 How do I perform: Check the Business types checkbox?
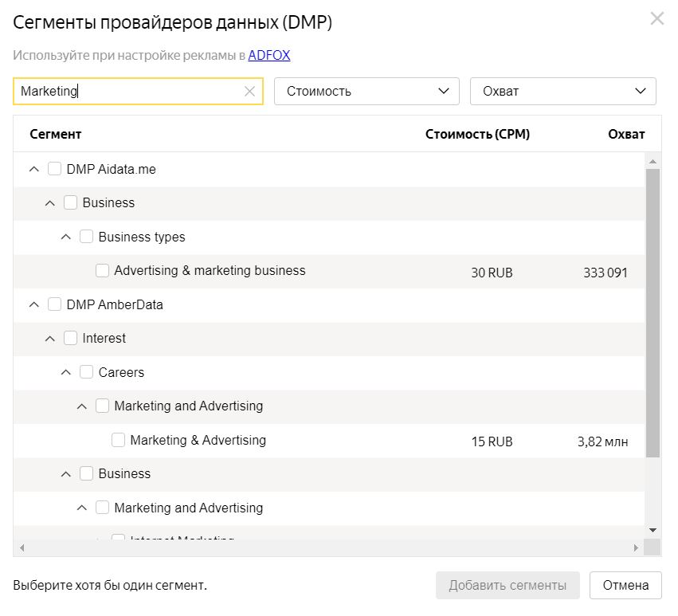(87, 236)
